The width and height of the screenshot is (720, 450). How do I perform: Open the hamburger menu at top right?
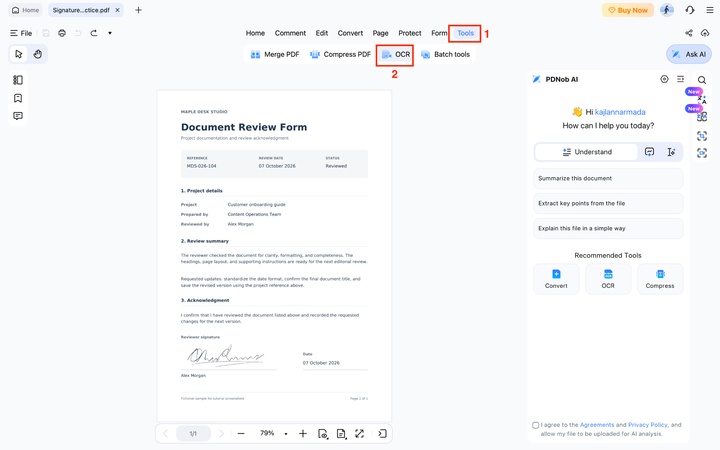(710, 10)
